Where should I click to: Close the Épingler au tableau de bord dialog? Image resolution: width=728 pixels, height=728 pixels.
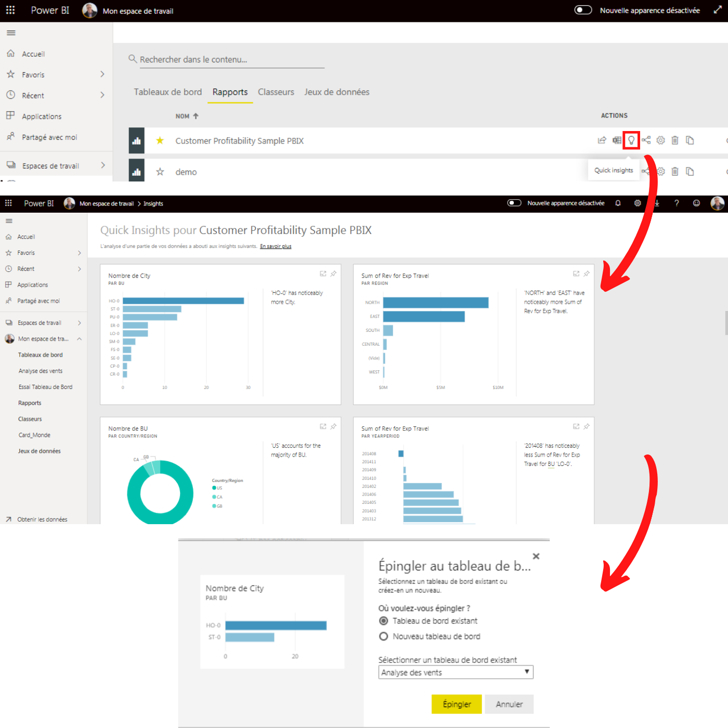click(536, 556)
